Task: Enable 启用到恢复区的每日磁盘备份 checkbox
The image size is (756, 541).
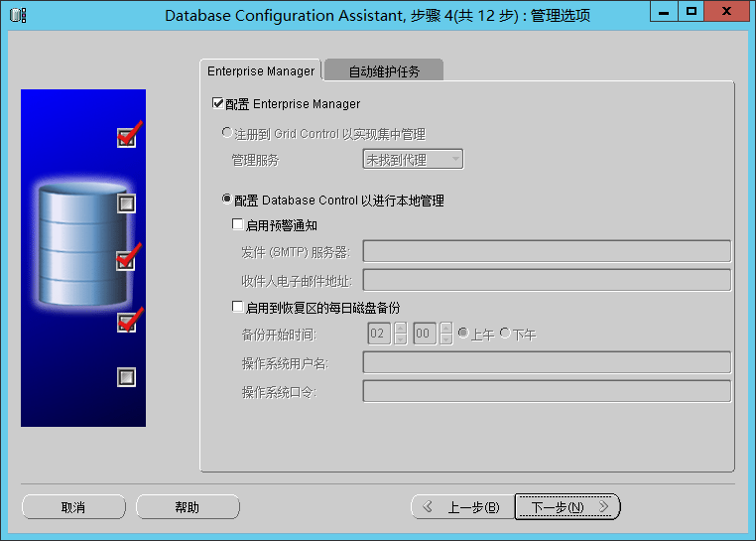Action: tap(237, 307)
